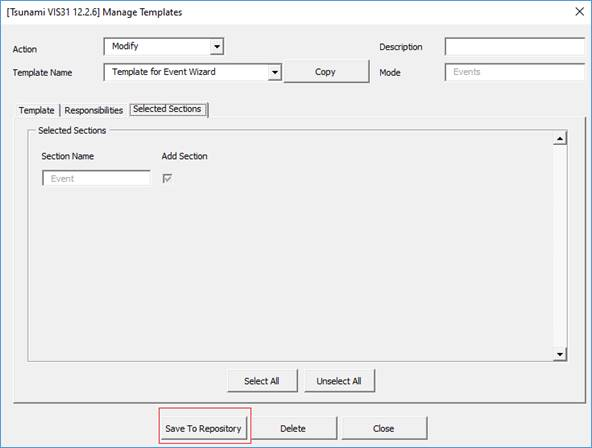The image size is (592, 448).
Task: Click the Delete button
Action: click(x=293, y=428)
